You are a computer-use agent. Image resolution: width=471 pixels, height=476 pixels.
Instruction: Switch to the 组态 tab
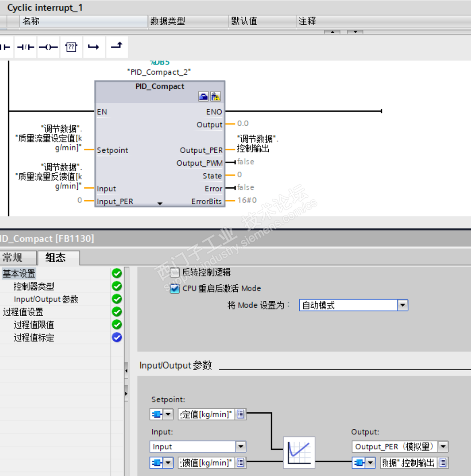coord(58,258)
